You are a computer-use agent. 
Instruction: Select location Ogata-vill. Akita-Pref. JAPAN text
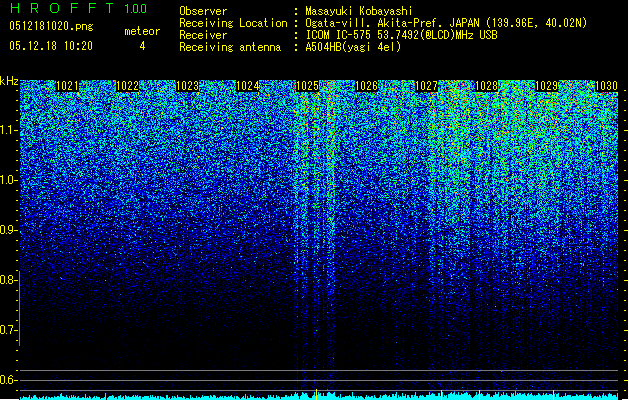coord(392,23)
